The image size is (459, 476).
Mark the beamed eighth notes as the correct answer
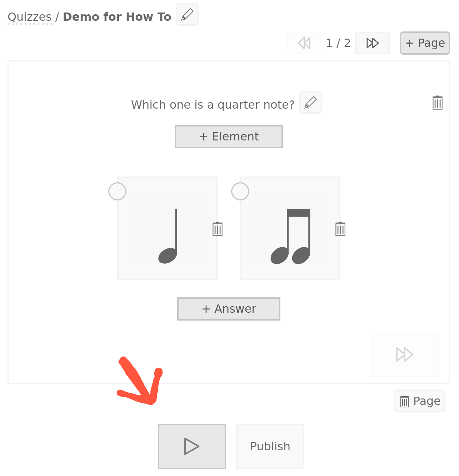pyautogui.click(x=240, y=192)
